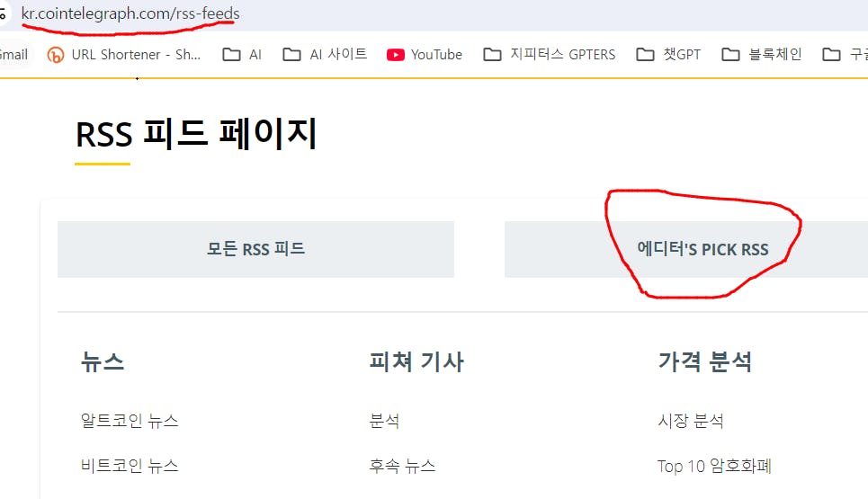The height and width of the screenshot is (499, 868).
Task: Click the 피쳐 기사 section heading
Action: [416, 361]
